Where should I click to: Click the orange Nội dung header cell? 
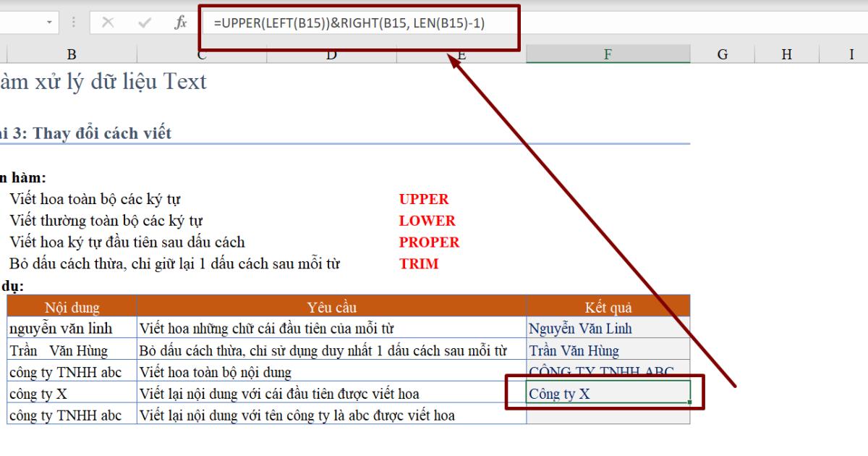[x=71, y=307]
